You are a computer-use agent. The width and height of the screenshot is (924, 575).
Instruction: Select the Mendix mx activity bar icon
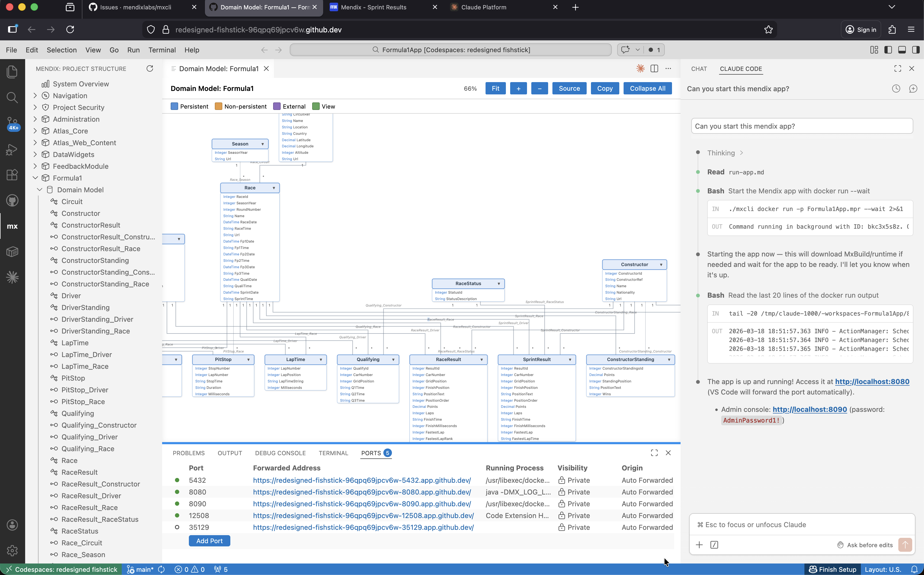[12, 226]
